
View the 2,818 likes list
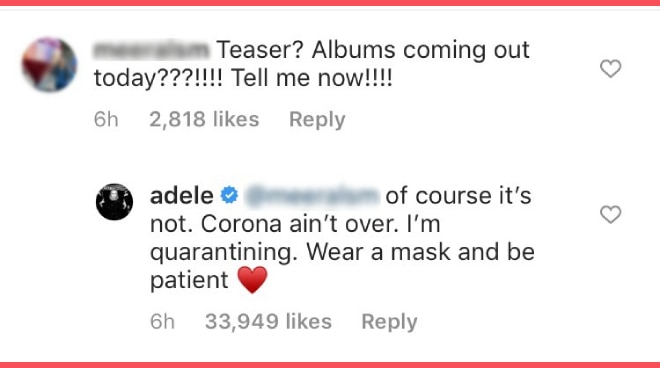204,119
